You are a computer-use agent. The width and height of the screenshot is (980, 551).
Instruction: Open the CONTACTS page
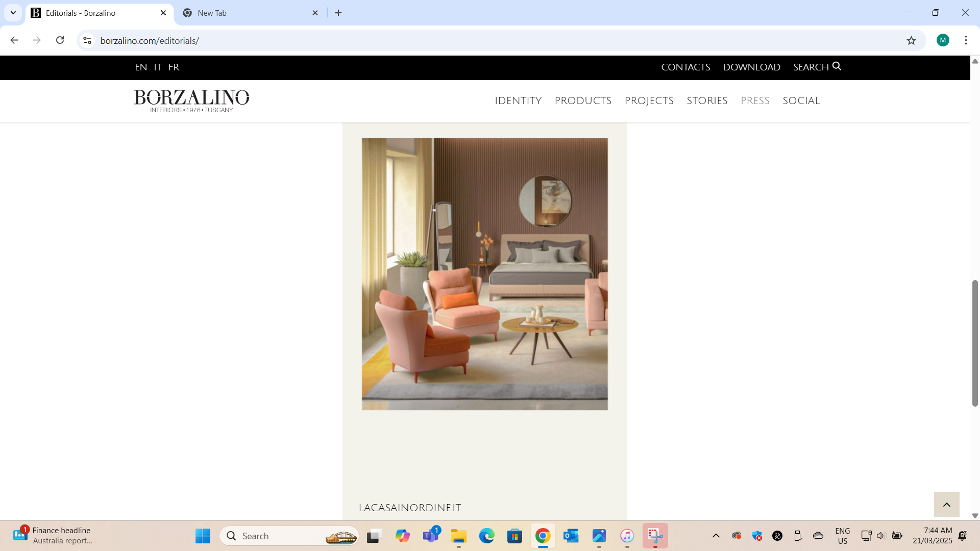coord(685,67)
